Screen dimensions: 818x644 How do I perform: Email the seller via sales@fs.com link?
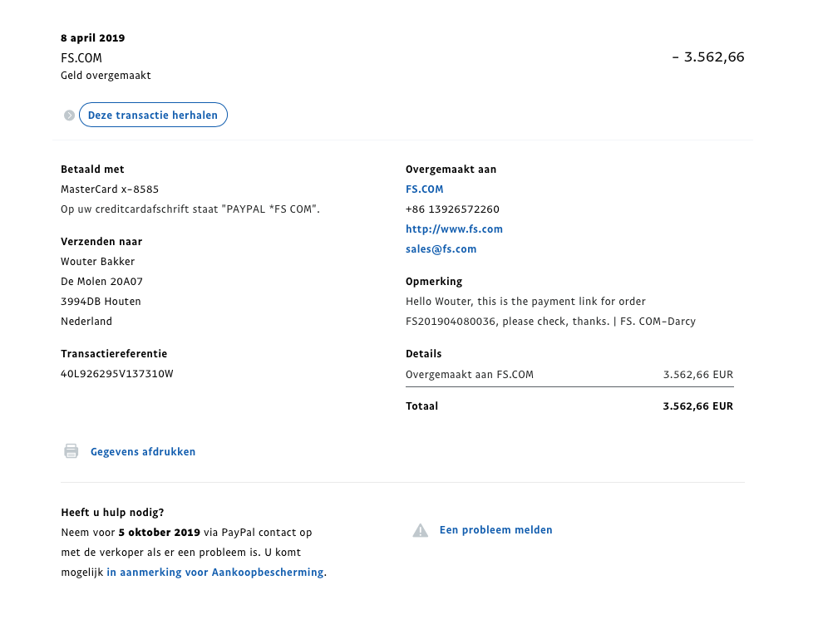[x=441, y=249]
